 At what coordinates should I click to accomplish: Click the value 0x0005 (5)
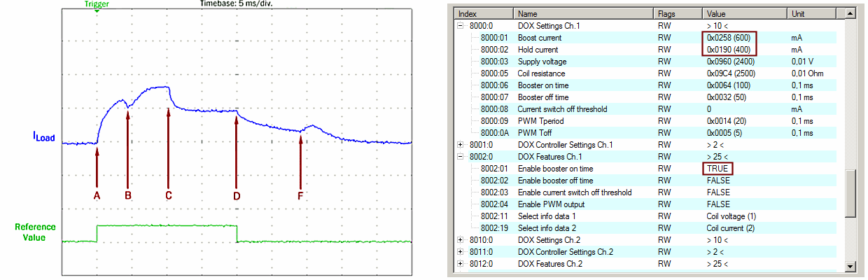click(724, 133)
